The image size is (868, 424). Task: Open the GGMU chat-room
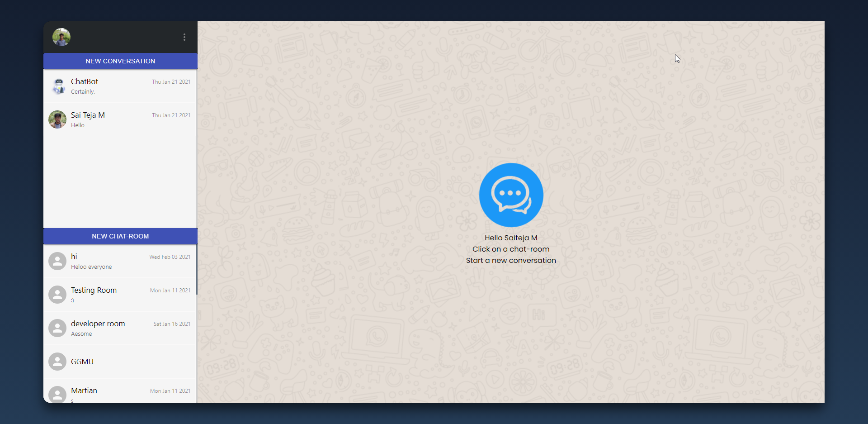[x=120, y=362]
